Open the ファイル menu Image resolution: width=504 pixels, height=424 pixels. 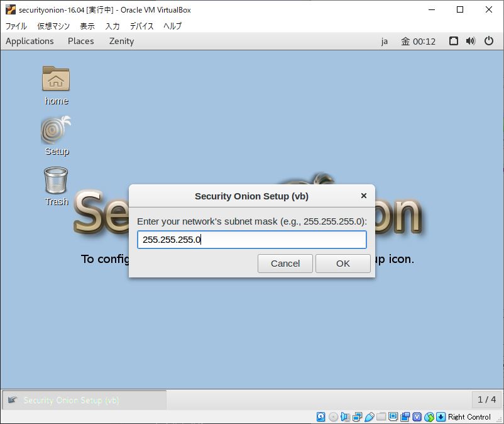point(16,26)
